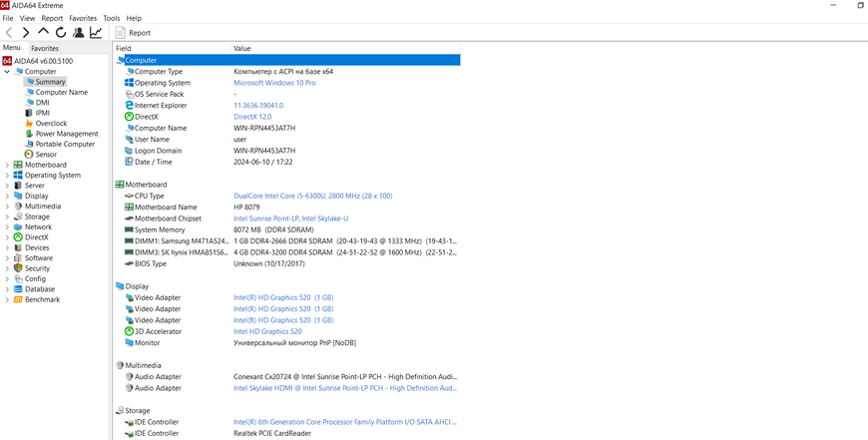The height and width of the screenshot is (440, 868).
Task: Click the AIDA64 v6.00.5100 root icon
Action: click(7, 61)
